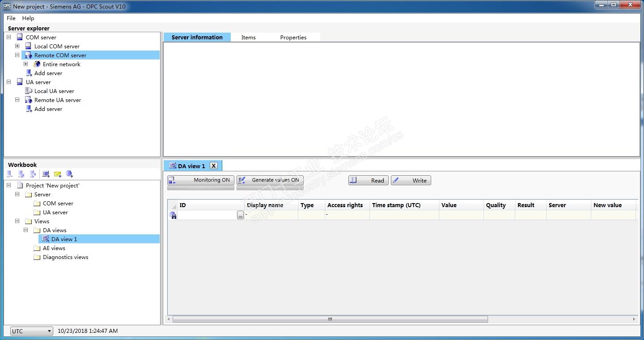Switch to the Properties tab
The image size is (644, 340).
tap(293, 37)
